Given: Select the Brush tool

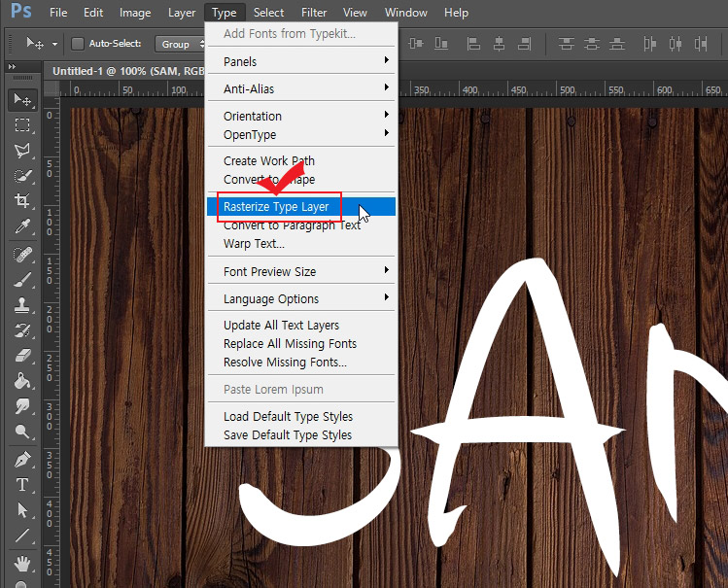Looking at the screenshot, I should tap(22, 280).
